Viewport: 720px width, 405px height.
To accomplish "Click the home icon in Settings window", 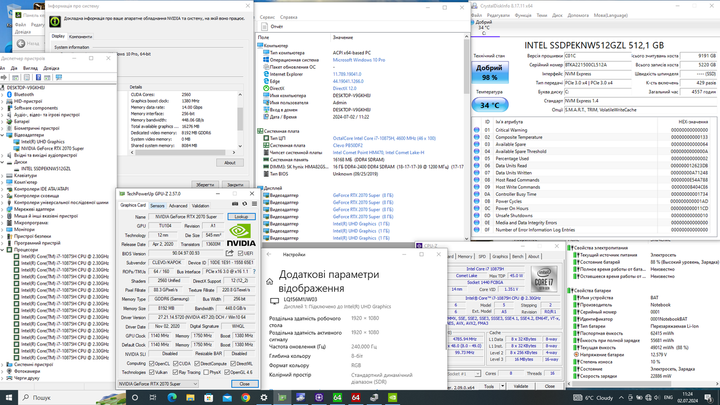I will click(270, 281).
